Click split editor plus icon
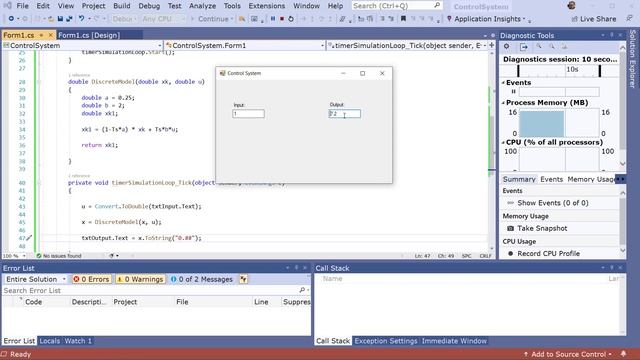640x360 pixels. (491, 45)
